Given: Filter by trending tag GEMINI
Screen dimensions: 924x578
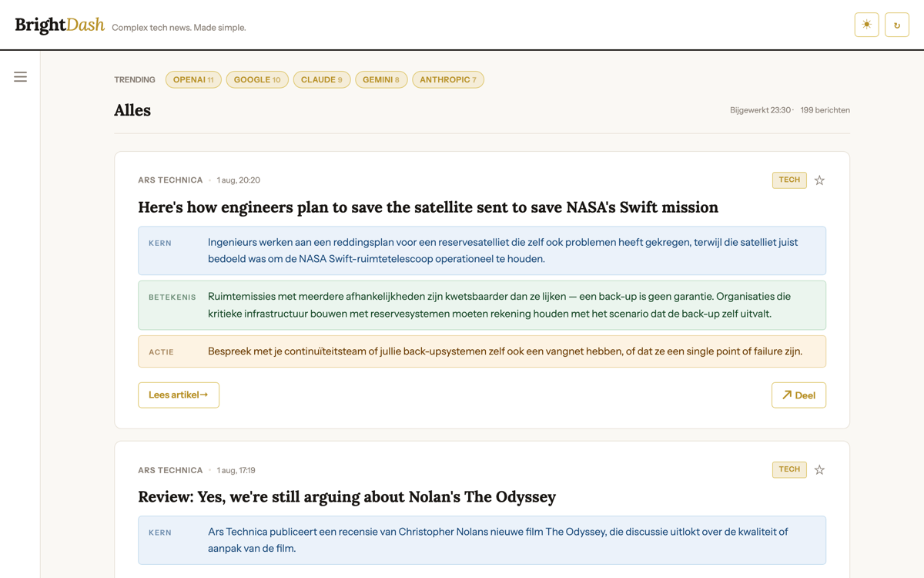Looking at the screenshot, I should 381,79.
